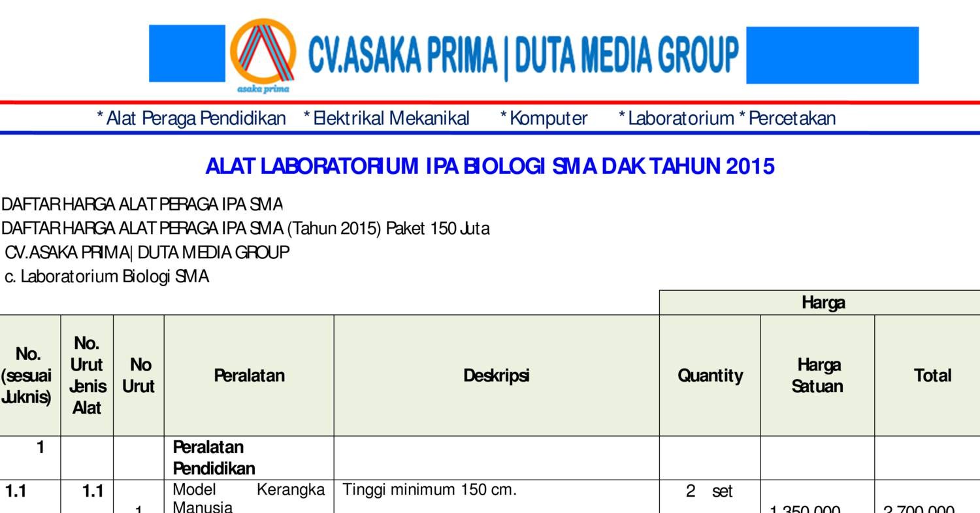Viewport: 980px width, 513px height.
Task: Select the 'Quantity' column header
Action: [710, 376]
